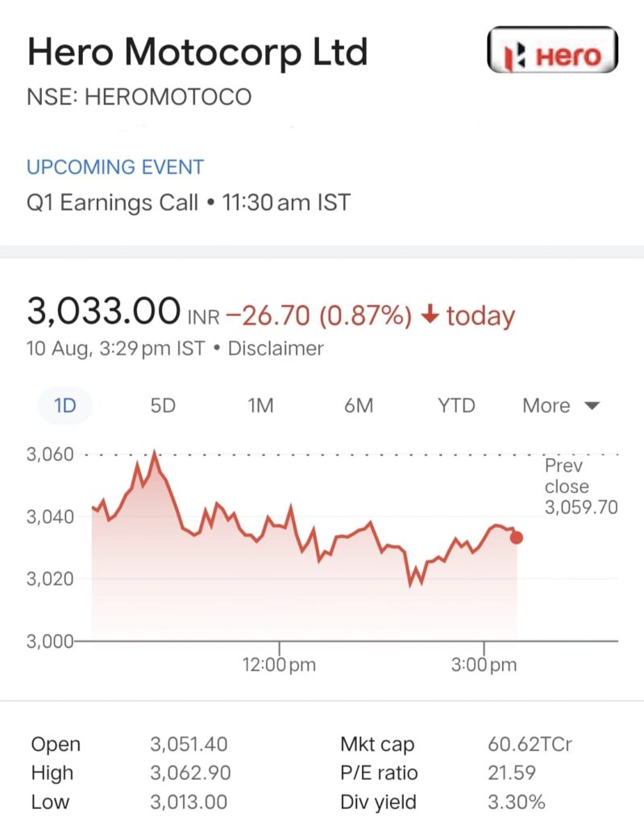Select the 1D time range tab
644x825 pixels.
[x=64, y=406]
